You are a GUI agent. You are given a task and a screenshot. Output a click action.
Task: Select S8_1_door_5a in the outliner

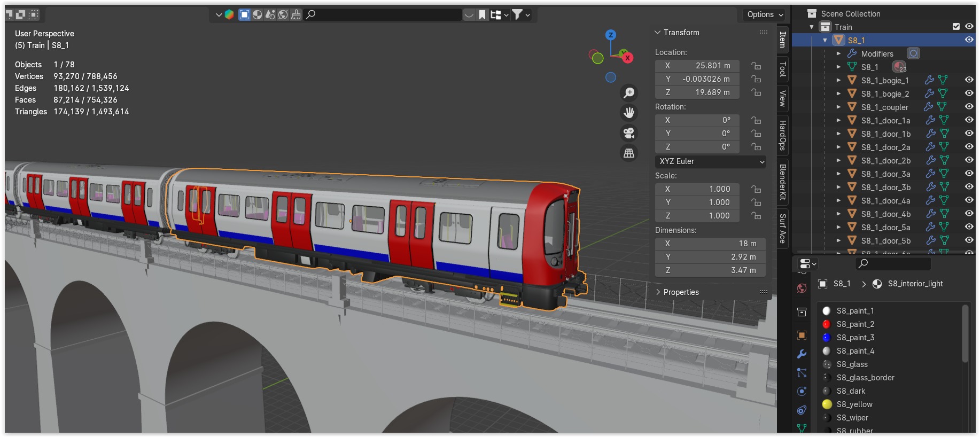click(x=885, y=227)
